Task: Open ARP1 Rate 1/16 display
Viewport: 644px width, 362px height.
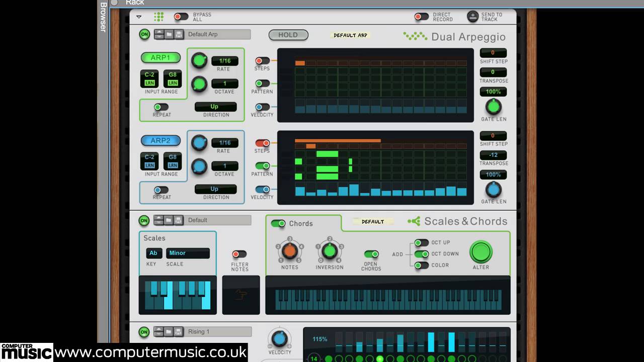Action: coord(224,61)
